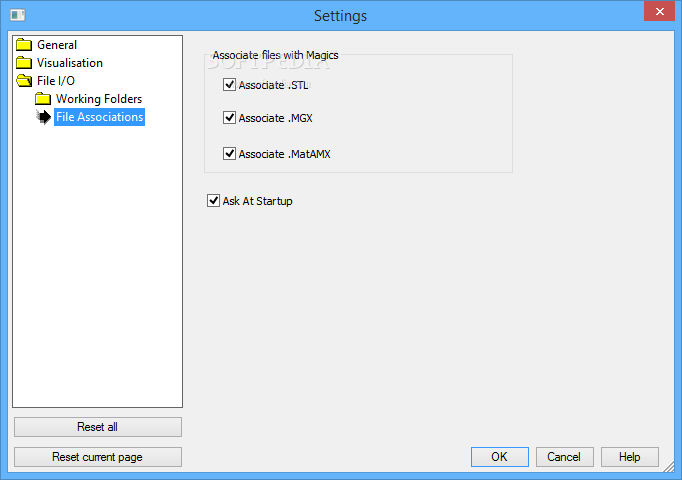Toggle the Ask At Startup checkbox
Image resolution: width=682 pixels, height=480 pixels.
(213, 200)
